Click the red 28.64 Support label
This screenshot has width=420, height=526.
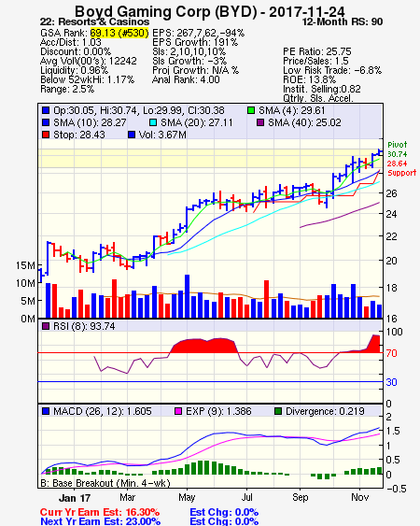click(x=402, y=168)
